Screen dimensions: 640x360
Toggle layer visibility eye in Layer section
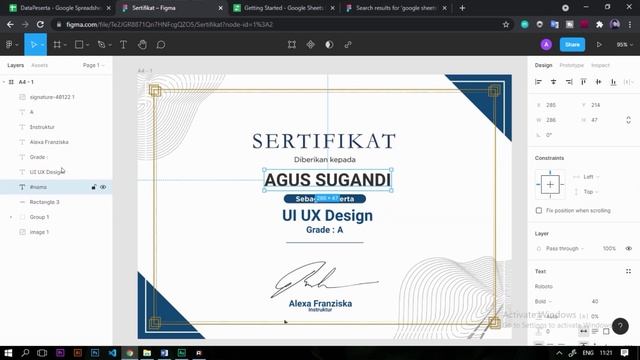tap(629, 248)
